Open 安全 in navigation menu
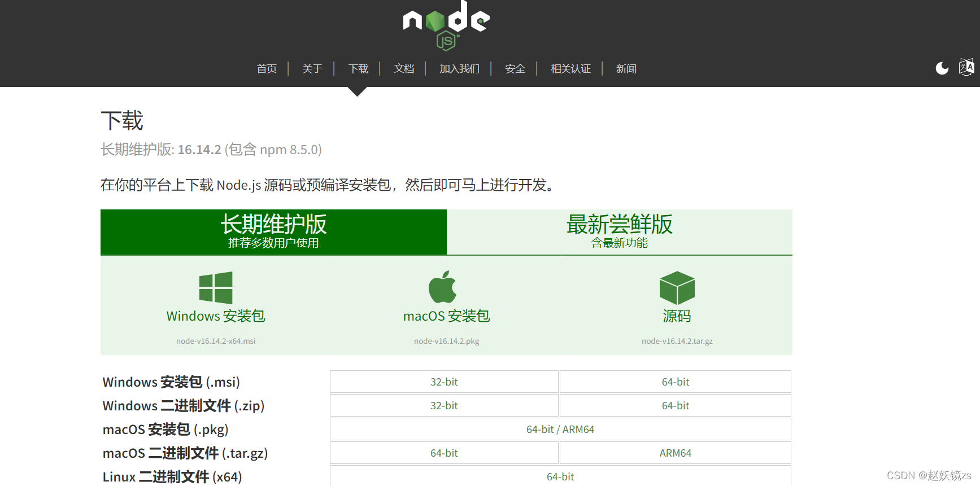This screenshot has height=486, width=980. (x=515, y=69)
